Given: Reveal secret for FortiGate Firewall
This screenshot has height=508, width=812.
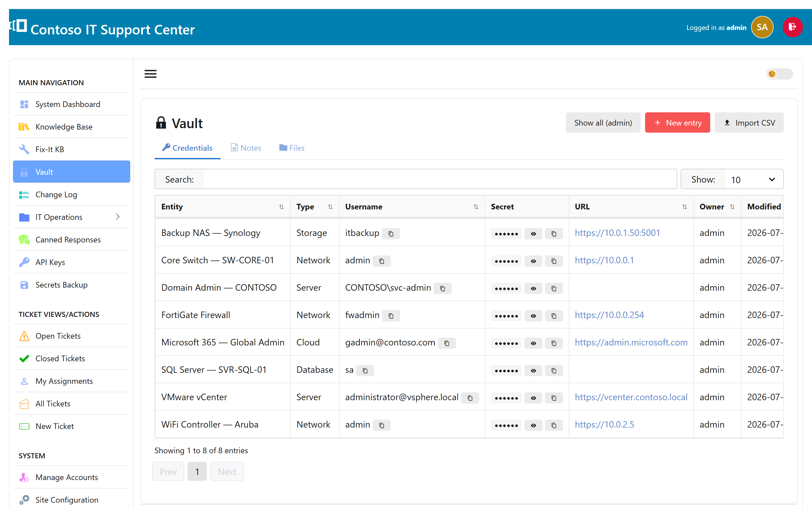Looking at the screenshot, I should point(533,316).
